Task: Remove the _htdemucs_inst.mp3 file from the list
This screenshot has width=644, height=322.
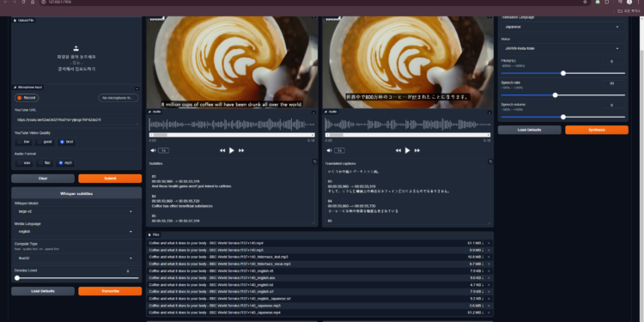Action: pos(489,257)
